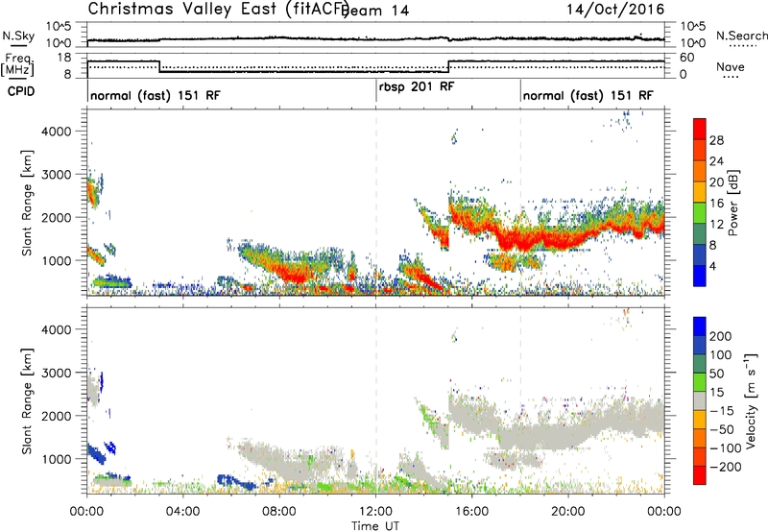768x532 pixels.
Task: Click the '16:00' time axis tick label
Action: pyautogui.click(x=471, y=512)
